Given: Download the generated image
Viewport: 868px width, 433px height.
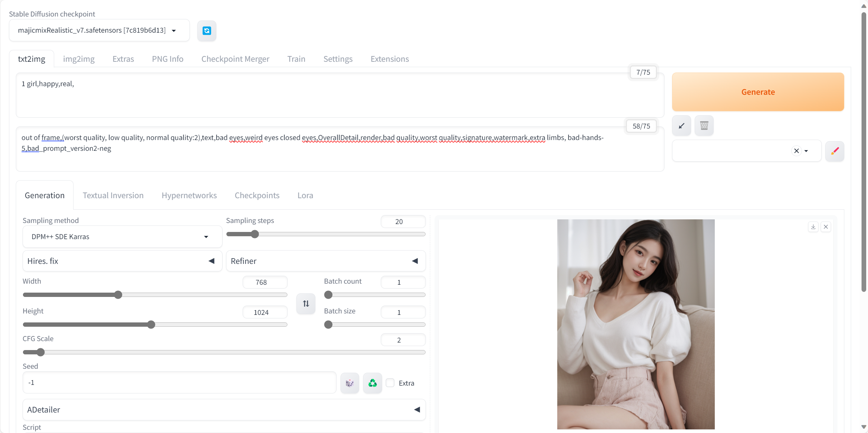Looking at the screenshot, I should tap(813, 227).
